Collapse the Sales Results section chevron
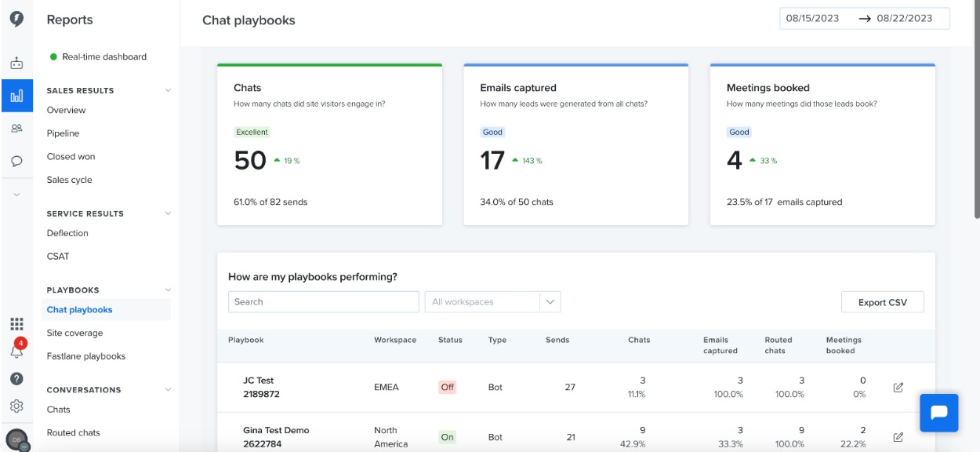The height and width of the screenshot is (452, 980). pos(168,90)
